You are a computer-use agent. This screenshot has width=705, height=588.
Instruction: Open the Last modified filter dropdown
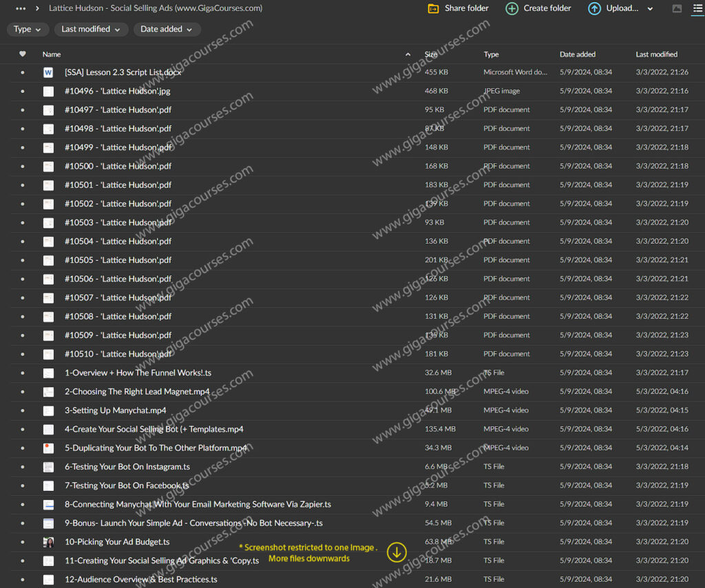click(x=91, y=29)
